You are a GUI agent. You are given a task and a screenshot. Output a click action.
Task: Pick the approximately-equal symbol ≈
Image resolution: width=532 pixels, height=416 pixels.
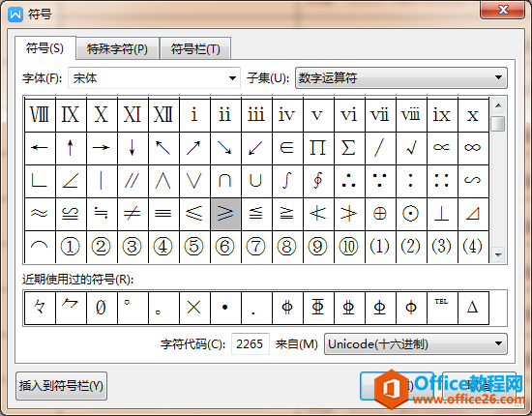pos(40,214)
